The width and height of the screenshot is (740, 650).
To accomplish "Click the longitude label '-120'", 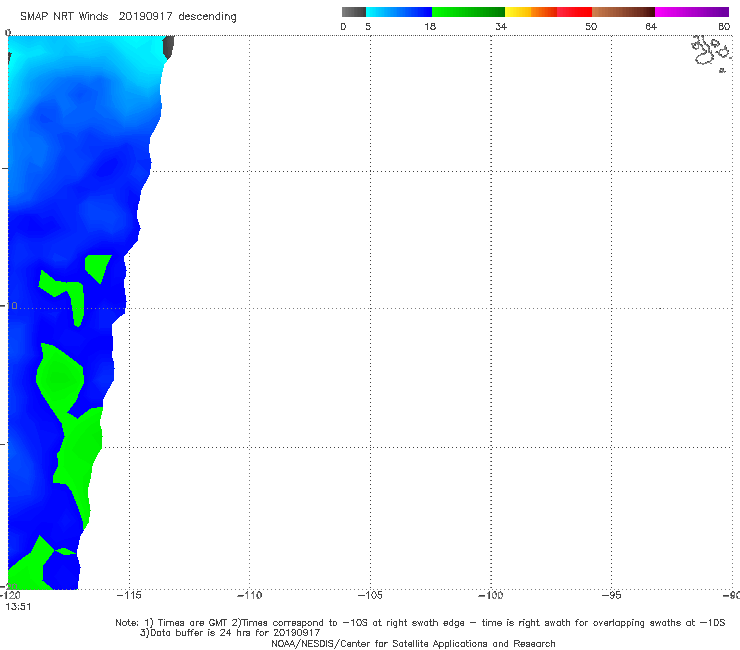I will click(10, 596).
